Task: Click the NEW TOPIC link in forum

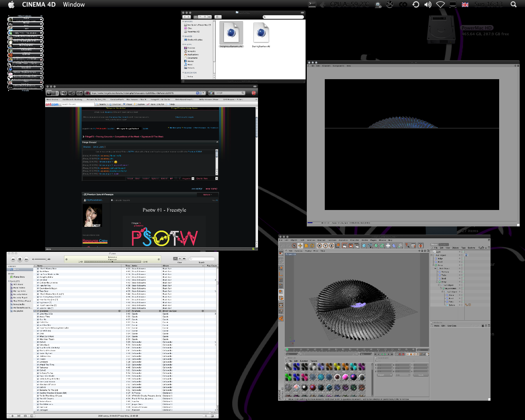Action: point(211,189)
